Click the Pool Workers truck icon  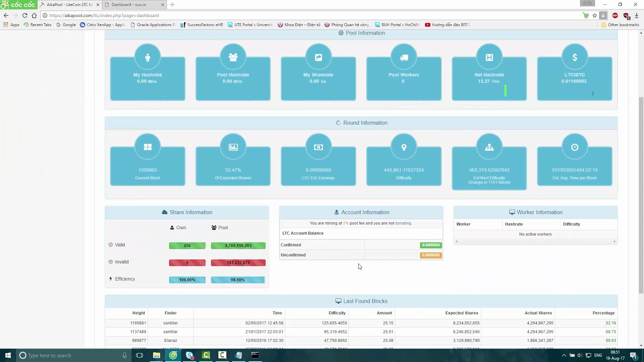[404, 57]
